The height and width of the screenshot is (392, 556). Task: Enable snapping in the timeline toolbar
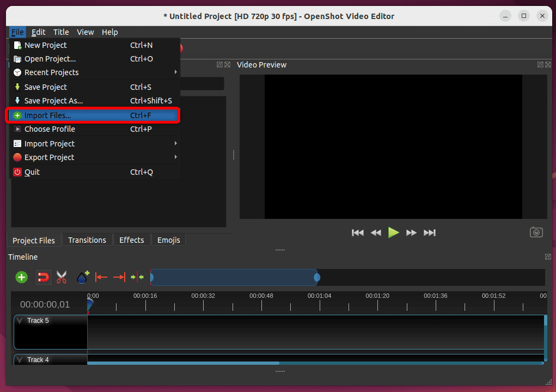(x=43, y=277)
